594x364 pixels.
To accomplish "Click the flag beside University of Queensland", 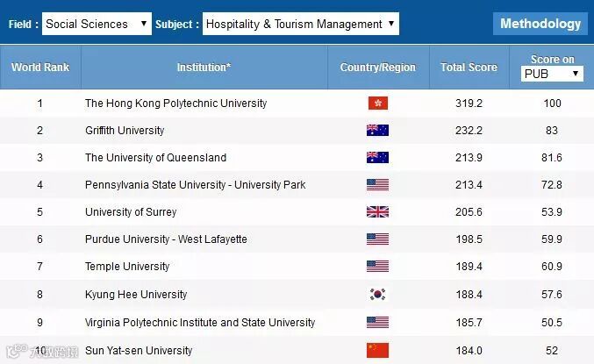I will point(377,158).
